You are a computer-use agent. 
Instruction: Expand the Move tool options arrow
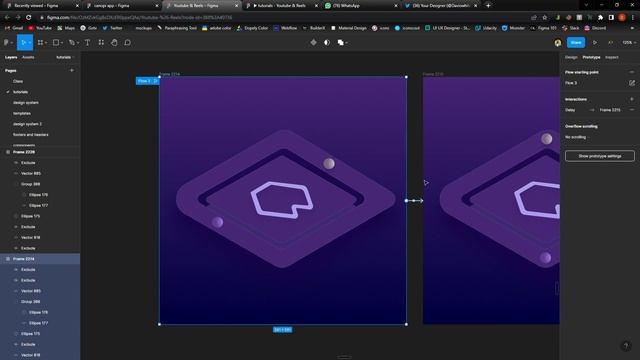click(x=30, y=43)
